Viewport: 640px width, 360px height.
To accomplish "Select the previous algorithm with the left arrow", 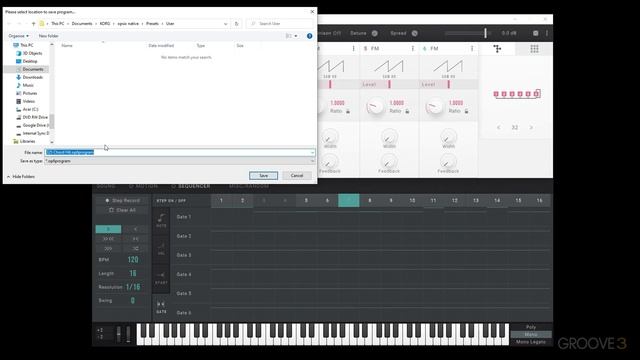I will (x=499, y=128).
